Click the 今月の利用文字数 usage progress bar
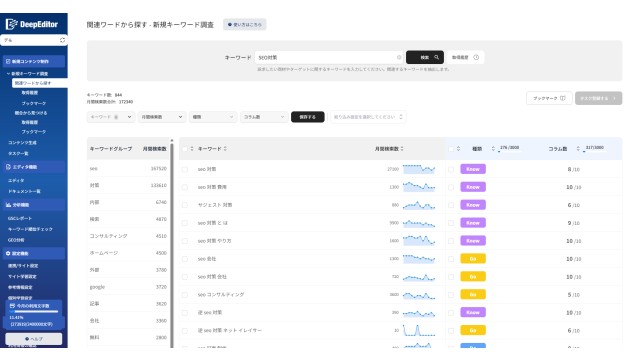The width and height of the screenshot is (640, 360). click(33, 312)
